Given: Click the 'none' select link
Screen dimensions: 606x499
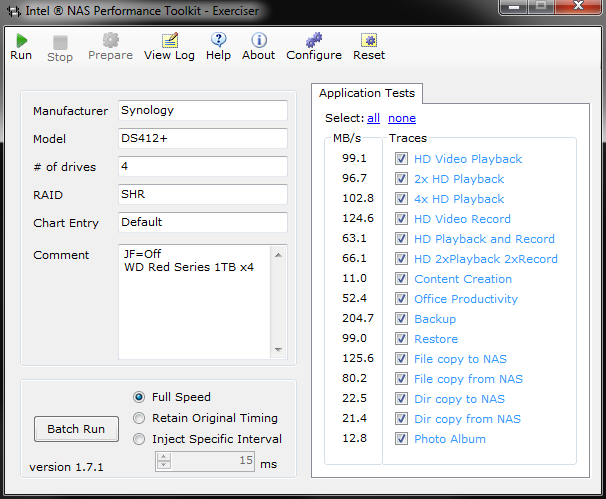Looking at the screenshot, I should pos(402,118).
